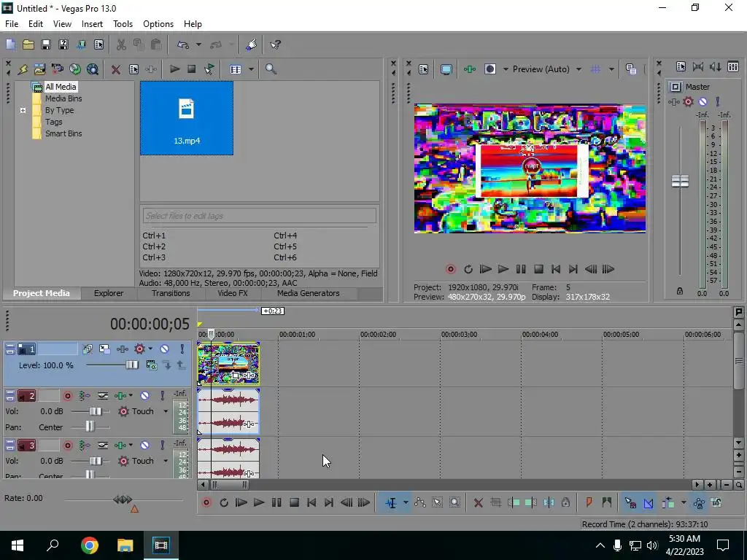Open the Tools menu
This screenshot has width=747, height=560.
point(123,24)
